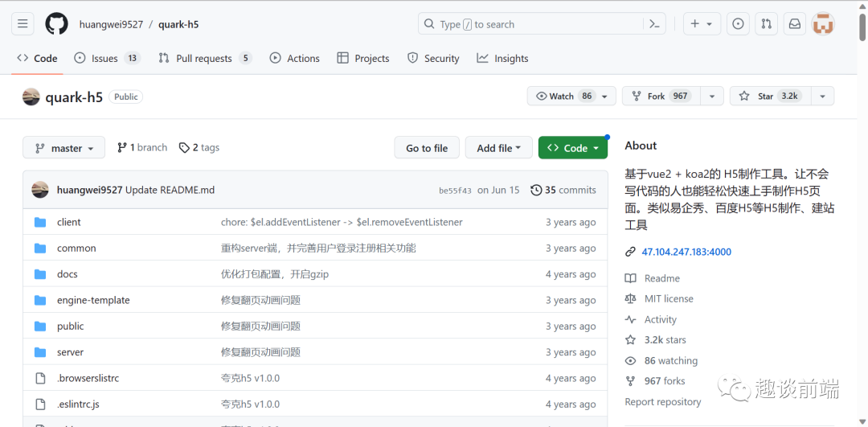Click the user profile avatar
The image size is (868, 427).
823,24
